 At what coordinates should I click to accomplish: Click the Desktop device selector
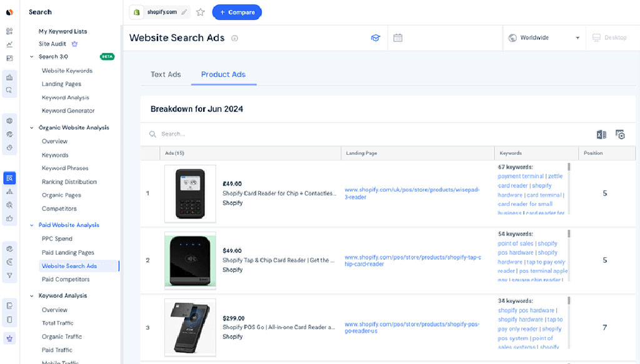click(611, 38)
